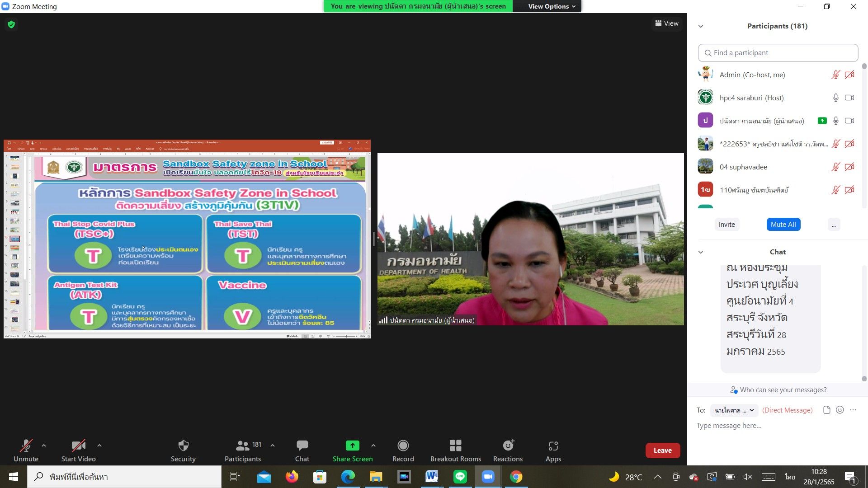Click the chat file attachment icon
Image resolution: width=868 pixels, height=488 pixels.
826,410
